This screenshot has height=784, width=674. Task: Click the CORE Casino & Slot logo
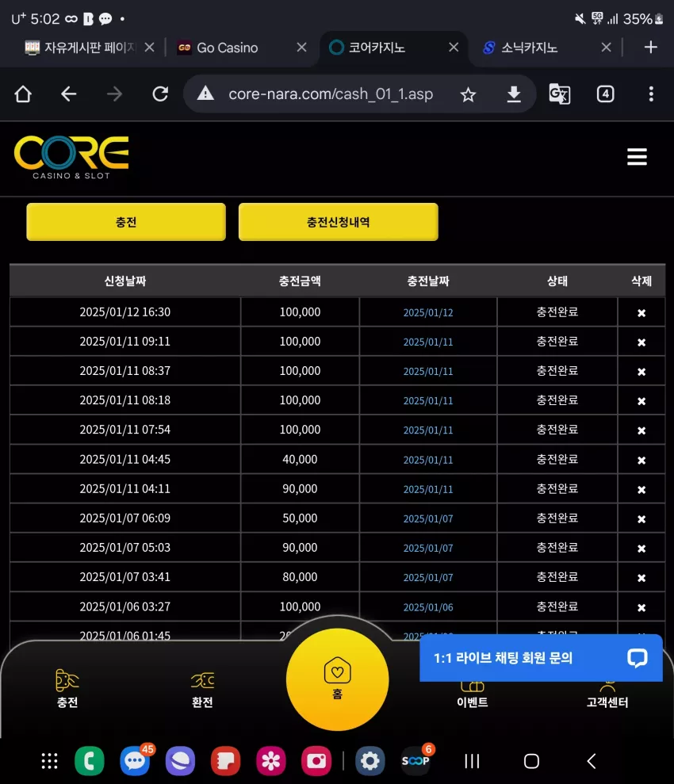[71, 158]
